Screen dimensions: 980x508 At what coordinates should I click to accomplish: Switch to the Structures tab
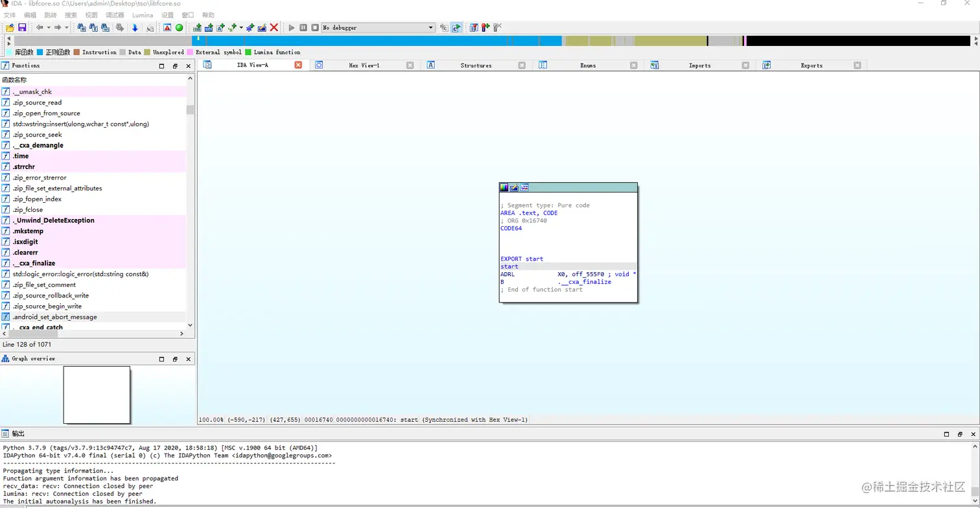476,65
